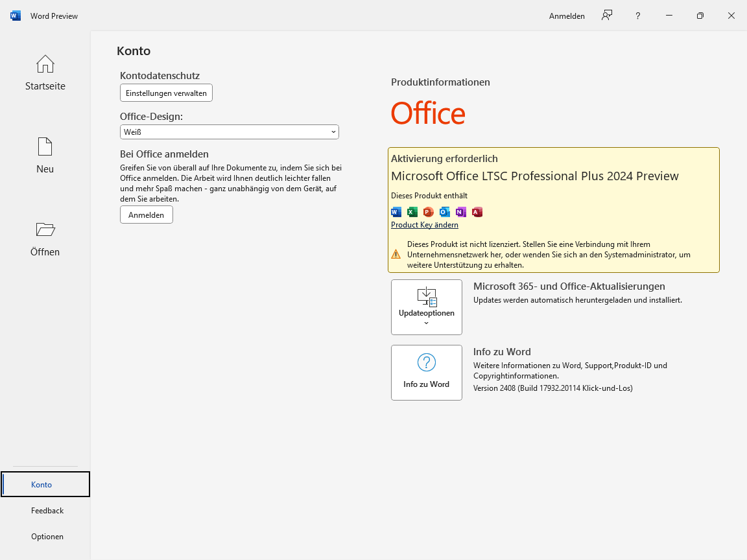
Task: Click the Einstellungen verwalten button
Action: pyautogui.click(x=166, y=93)
